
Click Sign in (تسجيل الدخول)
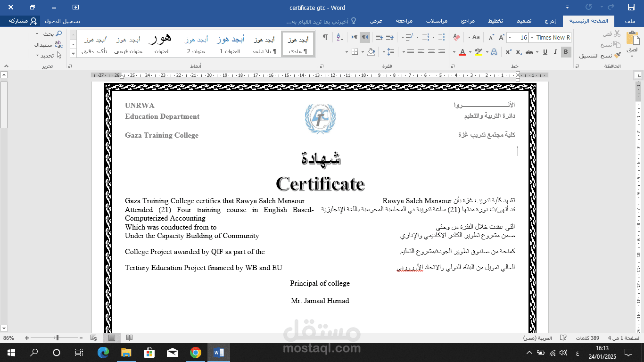click(x=62, y=21)
